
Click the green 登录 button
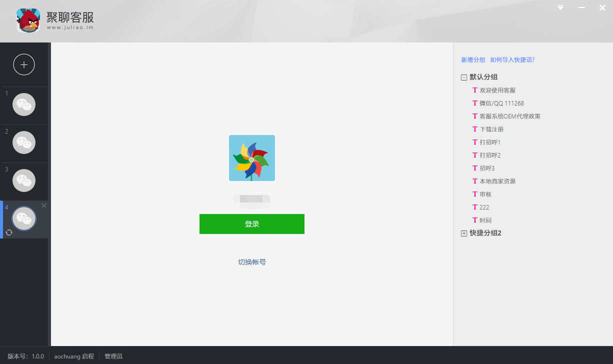tap(252, 224)
